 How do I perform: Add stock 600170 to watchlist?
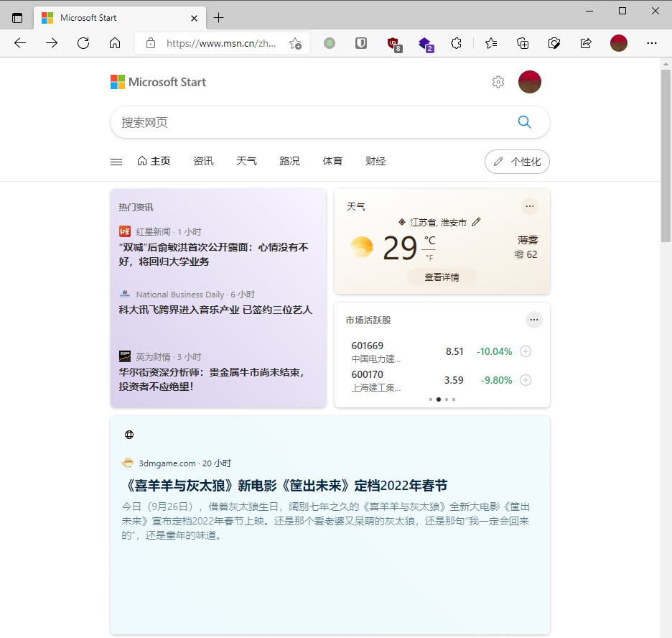pyautogui.click(x=526, y=380)
